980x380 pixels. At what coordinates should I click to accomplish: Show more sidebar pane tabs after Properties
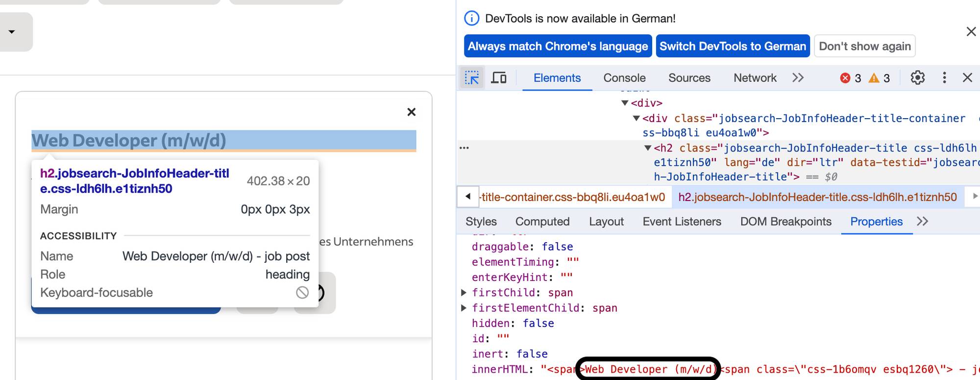pyautogui.click(x=923, y=222)
